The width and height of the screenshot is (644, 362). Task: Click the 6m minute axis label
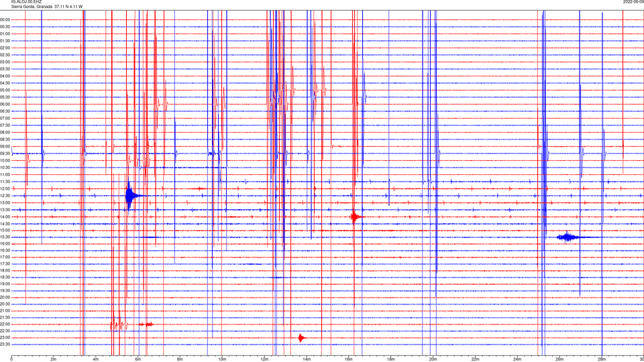(138, 359)
